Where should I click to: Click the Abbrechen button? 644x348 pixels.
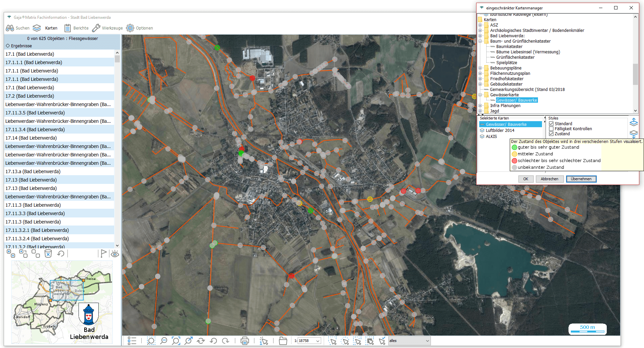(x=549, y=179)
